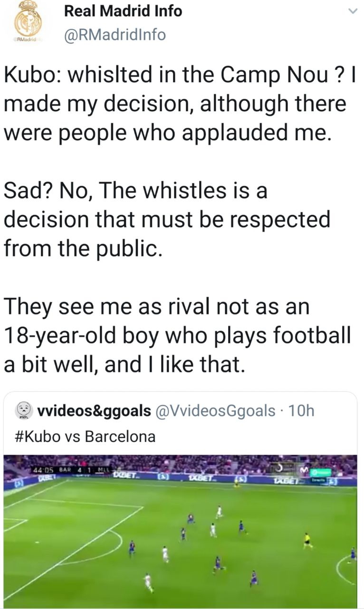The width and height of the screenshot is (364, 609).
Task: Select the paragraph starting "Sad? No"
Action: 167,219
